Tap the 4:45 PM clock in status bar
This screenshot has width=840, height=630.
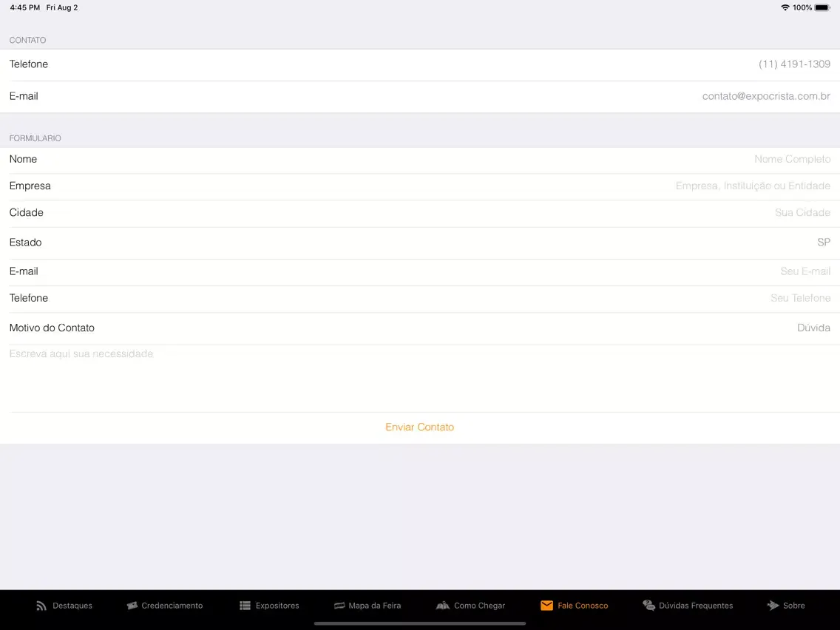tap(24, 7)
